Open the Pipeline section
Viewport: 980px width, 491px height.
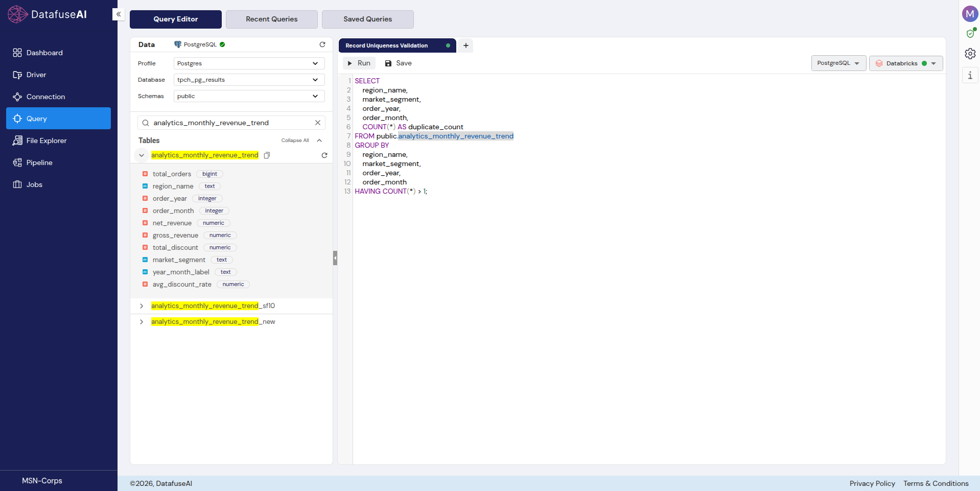58,162
